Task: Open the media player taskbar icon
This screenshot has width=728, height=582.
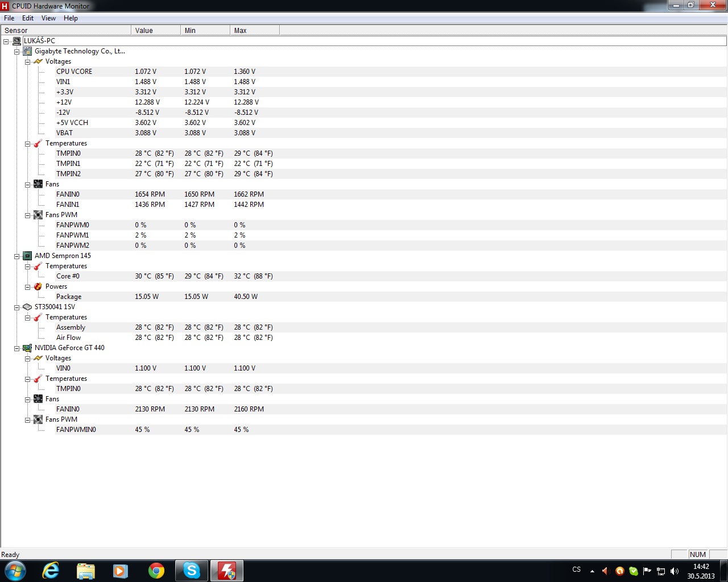Action: click(x=121, y=571)
